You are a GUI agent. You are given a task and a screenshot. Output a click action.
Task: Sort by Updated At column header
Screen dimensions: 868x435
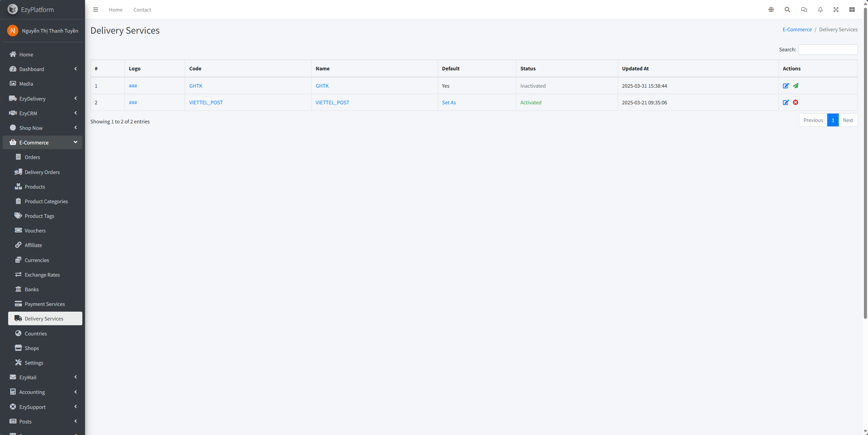click(x=698, y=68)
